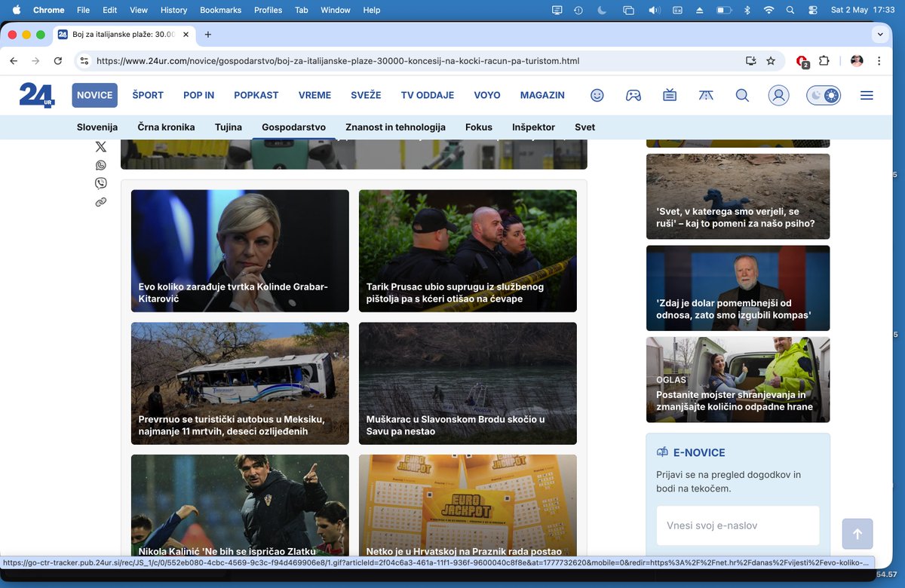Open the VOYO section

487,95
